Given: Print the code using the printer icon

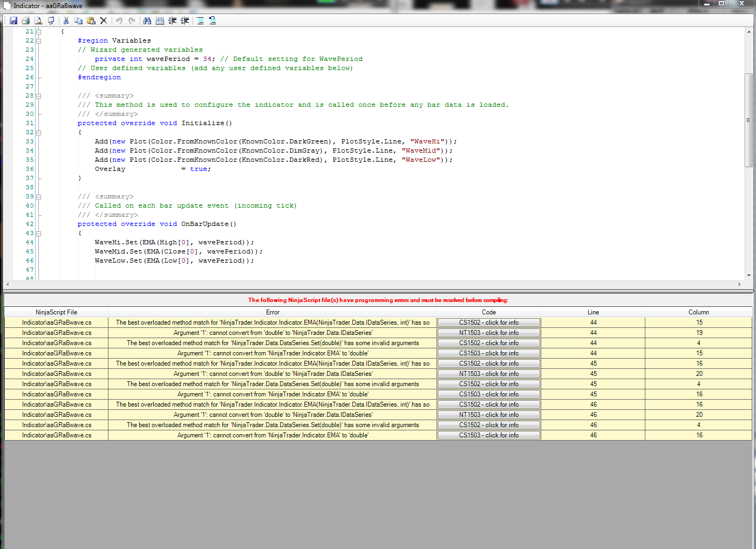Looking at the screenshot, I should (x=25, y=20).
